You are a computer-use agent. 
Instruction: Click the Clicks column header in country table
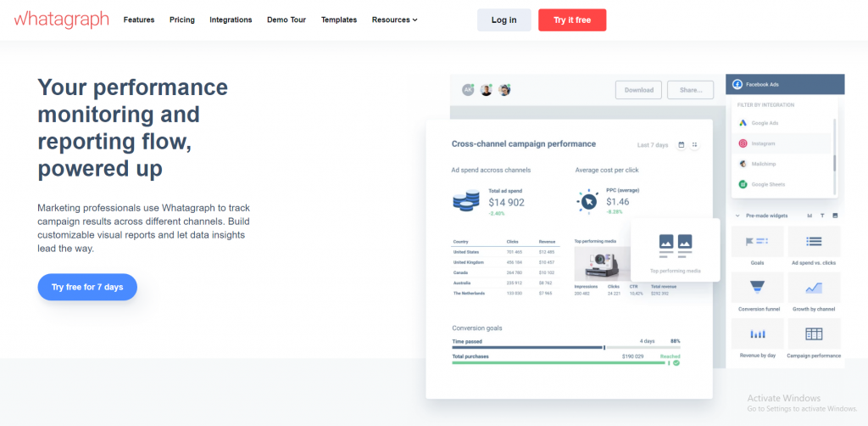(512, 242)
